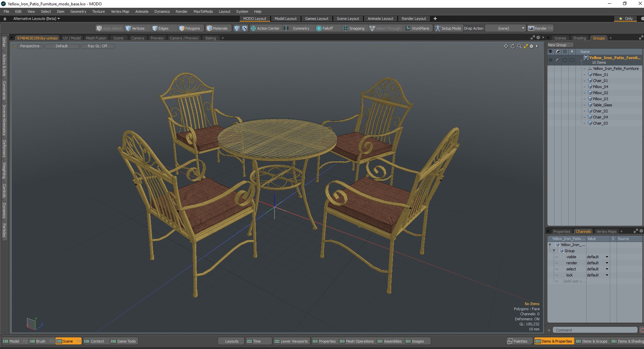Click the Palettes icon button

click(510, 341)
